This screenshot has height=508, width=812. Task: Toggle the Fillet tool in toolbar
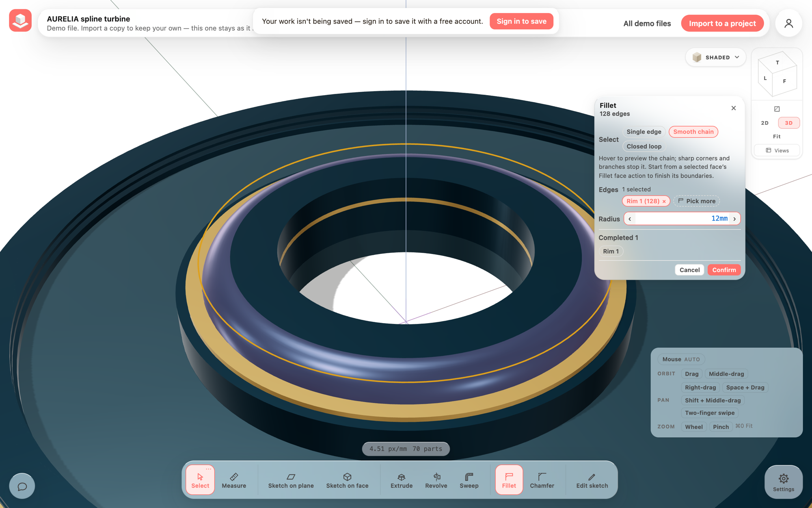click(x=509, y=480)
